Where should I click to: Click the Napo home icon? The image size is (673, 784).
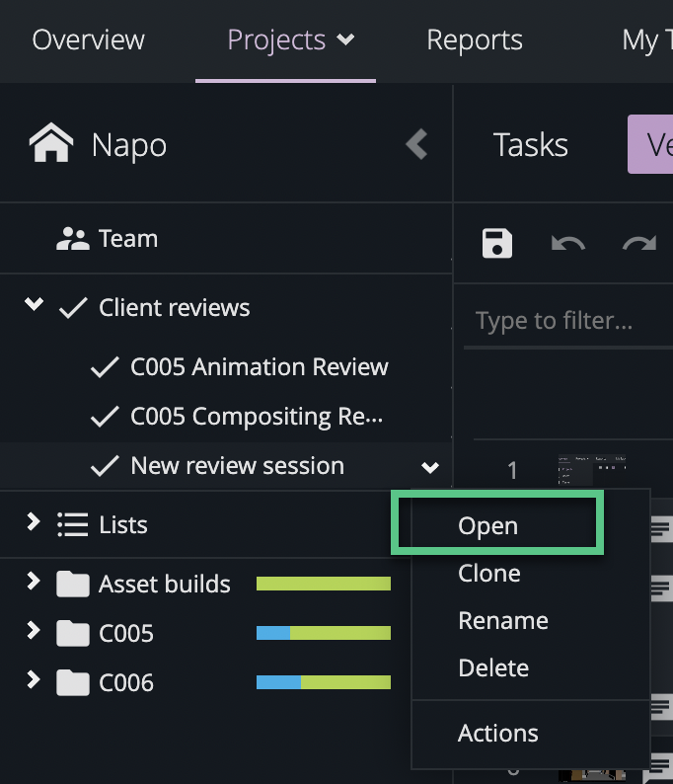(51, 144)
